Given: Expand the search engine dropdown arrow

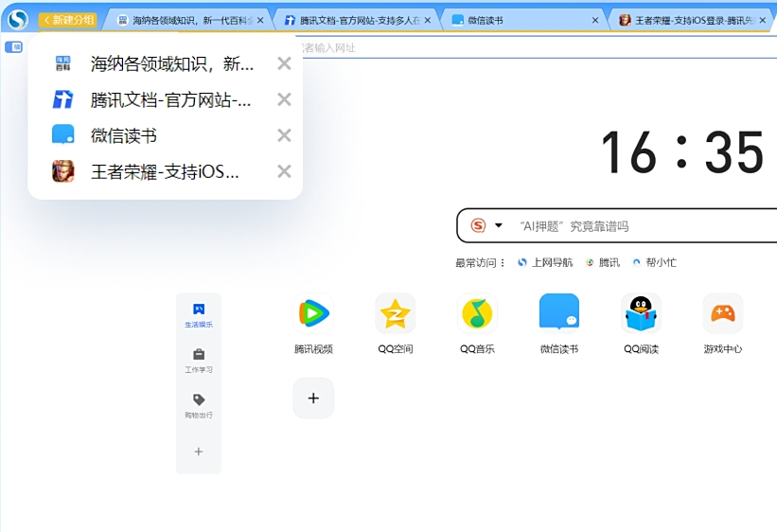Looking at the screenshot, I should click(x=499, y=226).
